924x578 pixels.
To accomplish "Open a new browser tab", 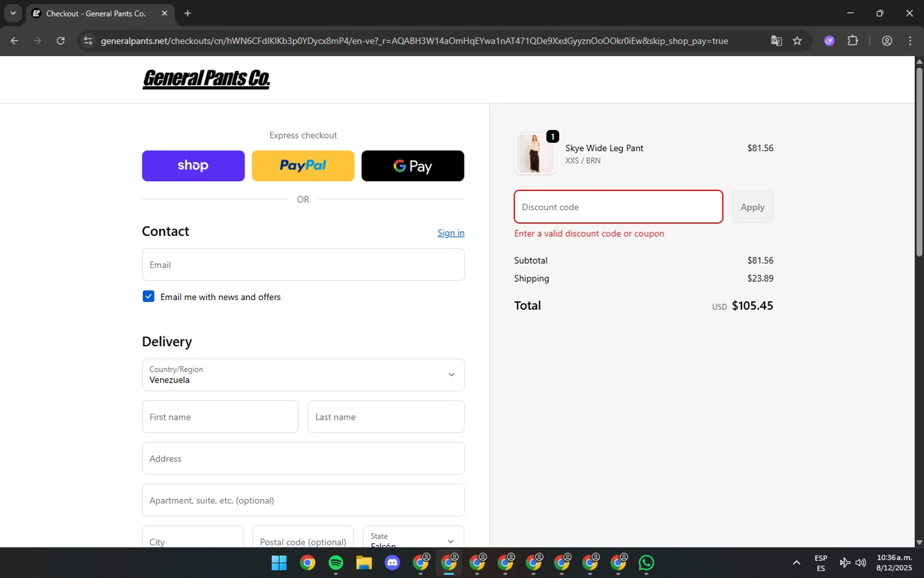I will [x=188, y=14].
